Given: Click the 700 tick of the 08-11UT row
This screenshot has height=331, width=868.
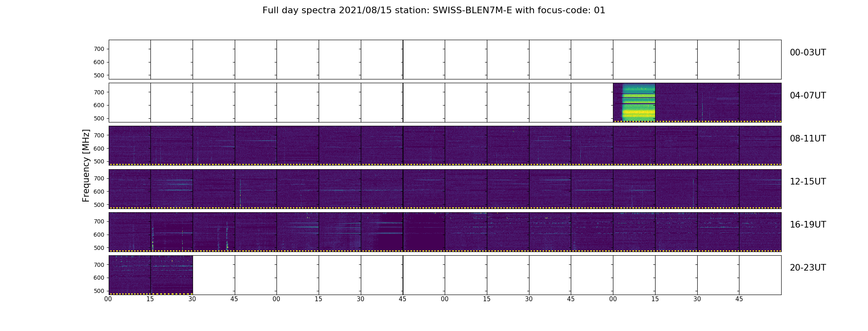Looking at the screenshot, I should point(99,135).
